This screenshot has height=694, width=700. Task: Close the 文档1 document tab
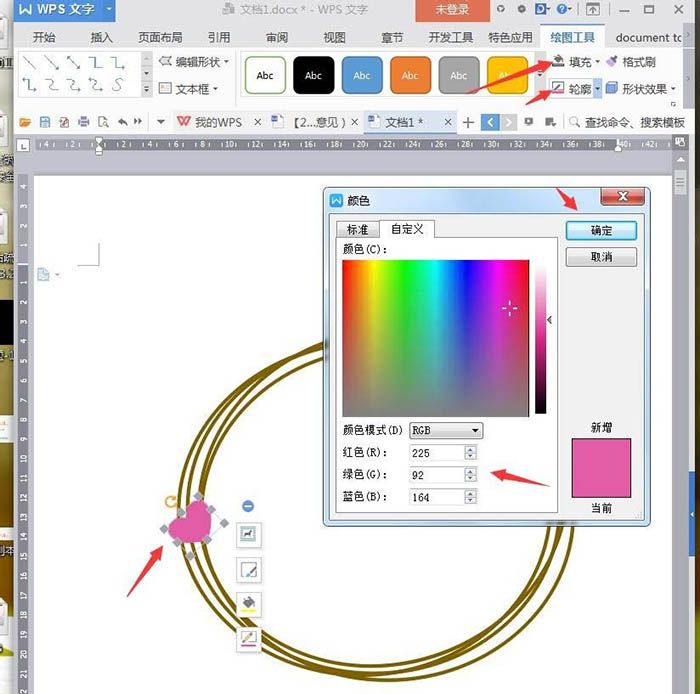click(448, 122)
